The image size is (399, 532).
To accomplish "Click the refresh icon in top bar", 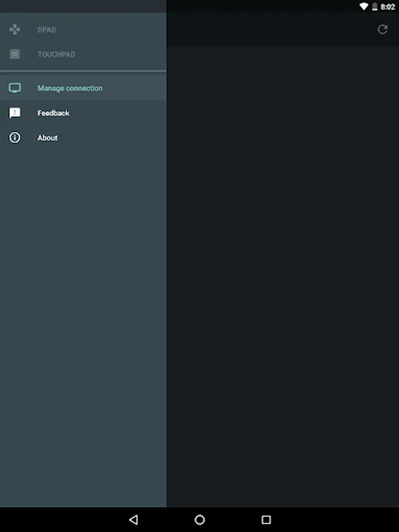I will [382, 30].
